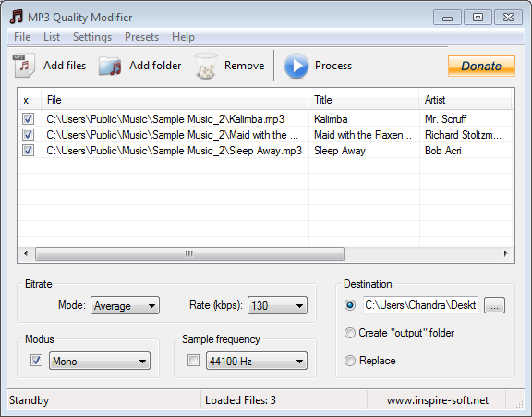
Task: Click the Add folder label
Action: pyautogui.click(x=155, y=66)
